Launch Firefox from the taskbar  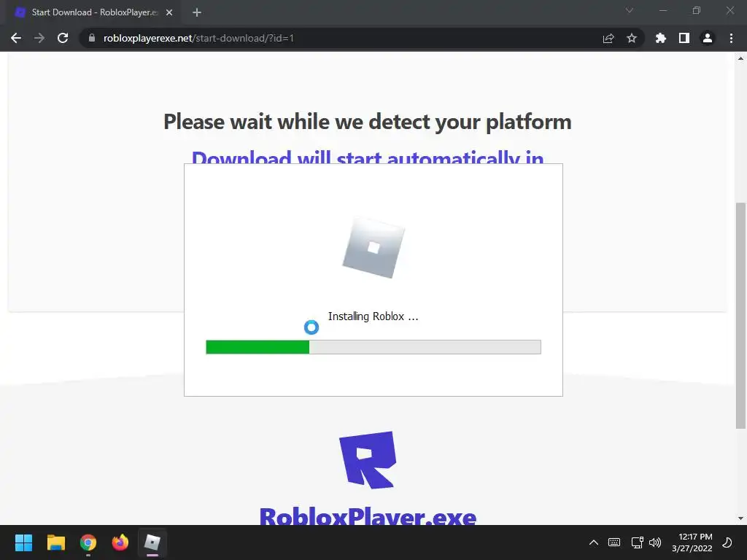[120, 542]
